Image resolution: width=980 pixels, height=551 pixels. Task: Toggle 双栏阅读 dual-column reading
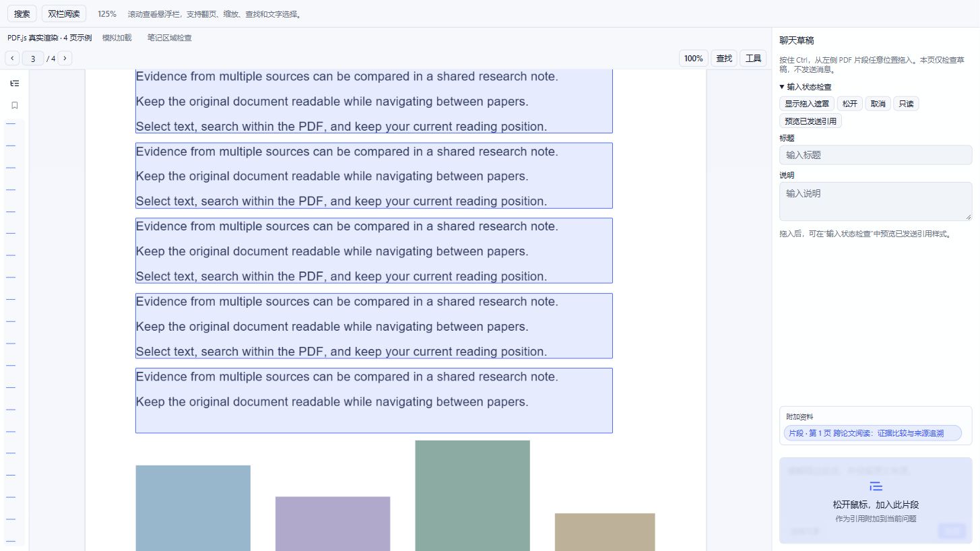coord(64,13)
